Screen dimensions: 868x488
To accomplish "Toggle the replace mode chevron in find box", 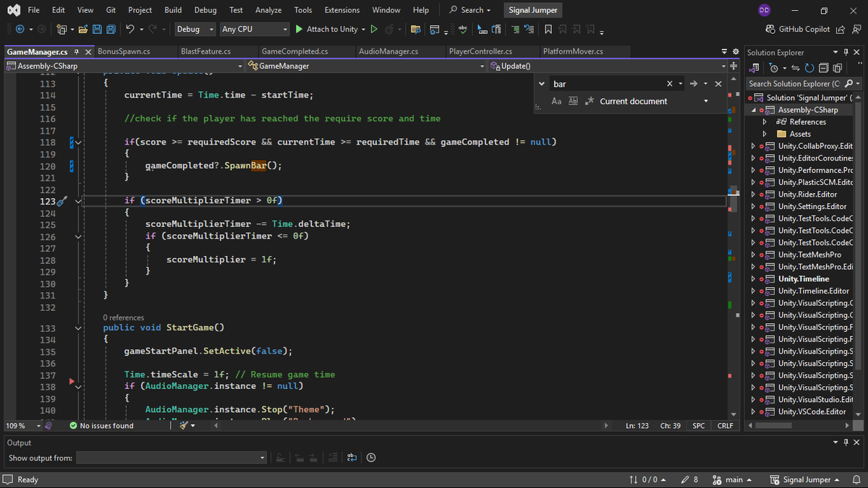I will 542,84.
